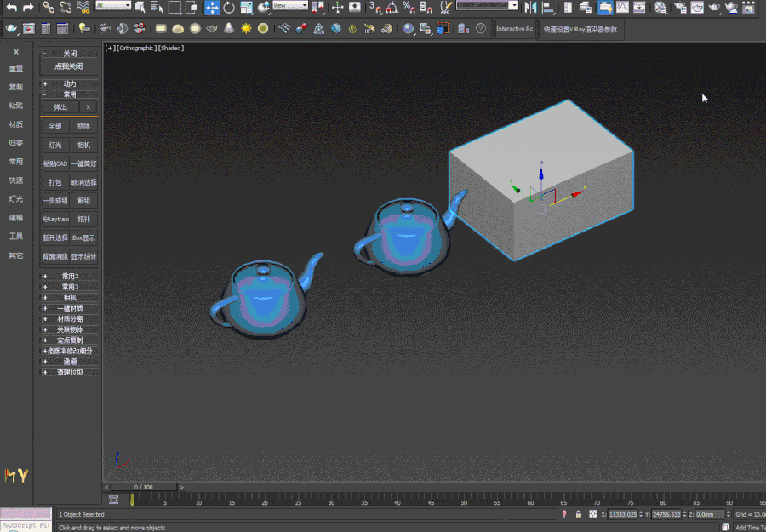Viewport: 766px width, 532px height.
Task: Expand the 动力 rollout
Action: click(70, 83)
